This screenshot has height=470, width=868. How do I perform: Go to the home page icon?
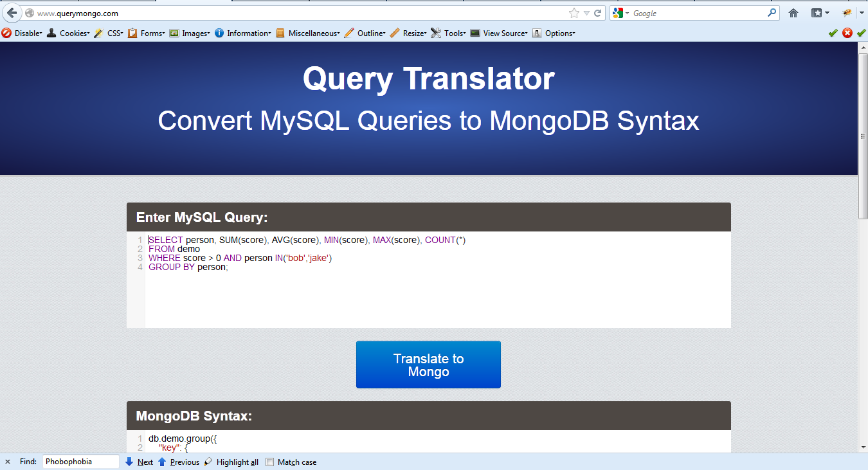(793, 13)
